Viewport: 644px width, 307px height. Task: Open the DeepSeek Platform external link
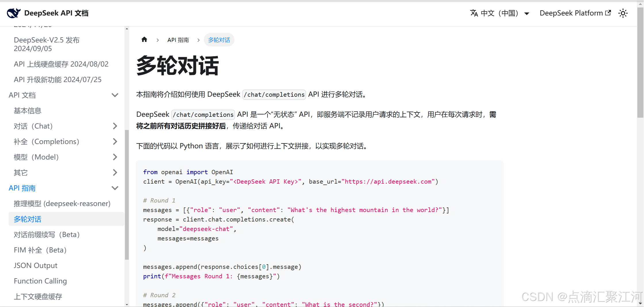click(x=575, y=13)
